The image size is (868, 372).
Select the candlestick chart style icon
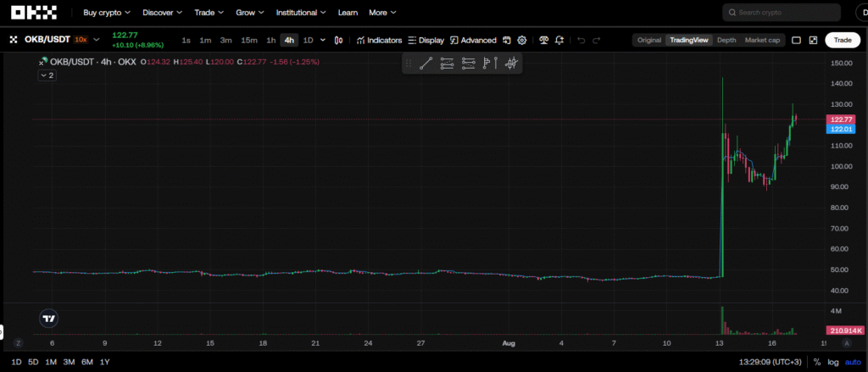339,40
